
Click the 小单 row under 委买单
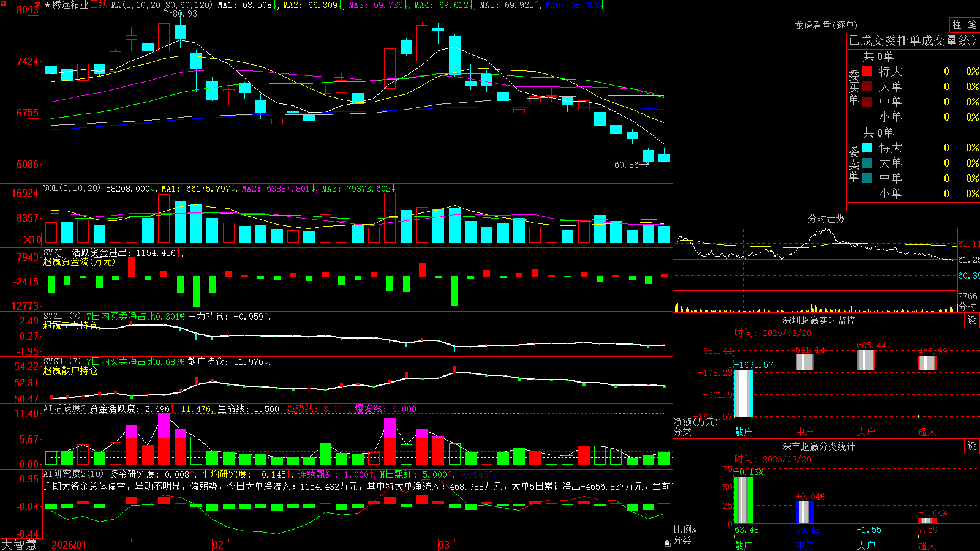click(x=921, y=117)
